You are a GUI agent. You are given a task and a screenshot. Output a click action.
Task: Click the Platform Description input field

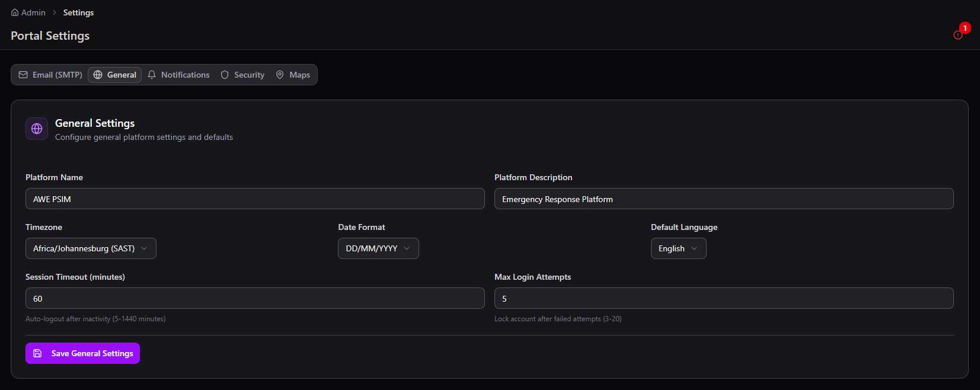click(x=724, y=199)
